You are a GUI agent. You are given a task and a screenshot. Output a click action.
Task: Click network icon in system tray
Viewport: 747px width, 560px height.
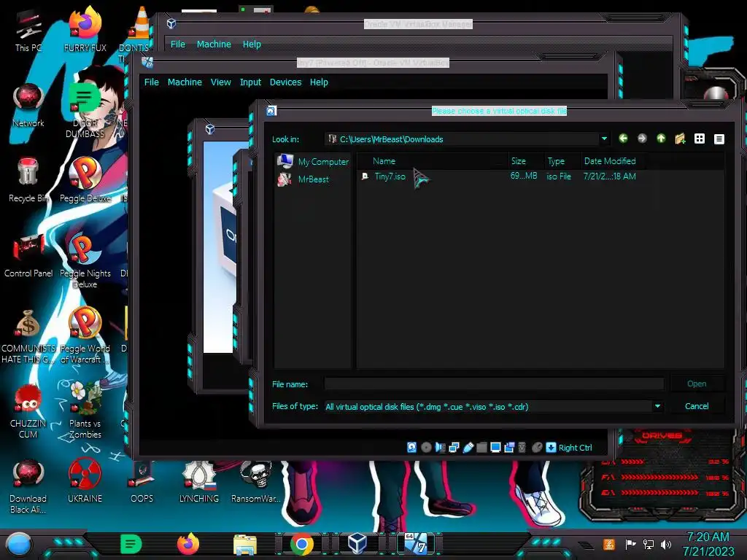649,544
